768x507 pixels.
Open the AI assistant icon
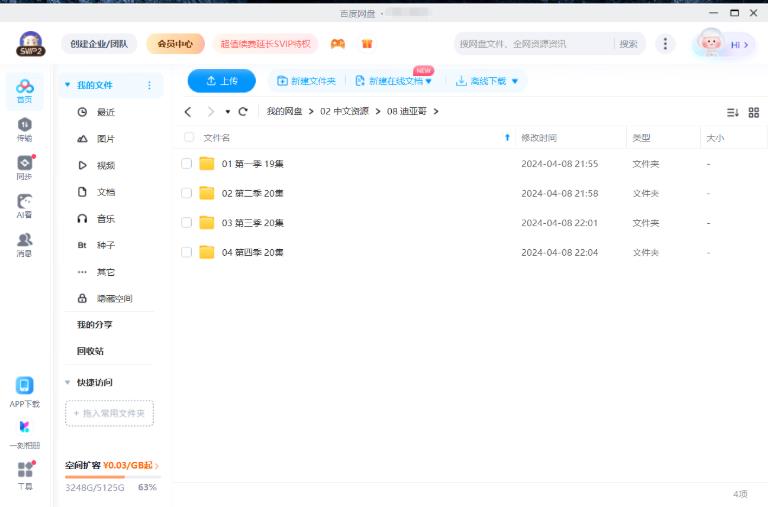click(24, 201)
